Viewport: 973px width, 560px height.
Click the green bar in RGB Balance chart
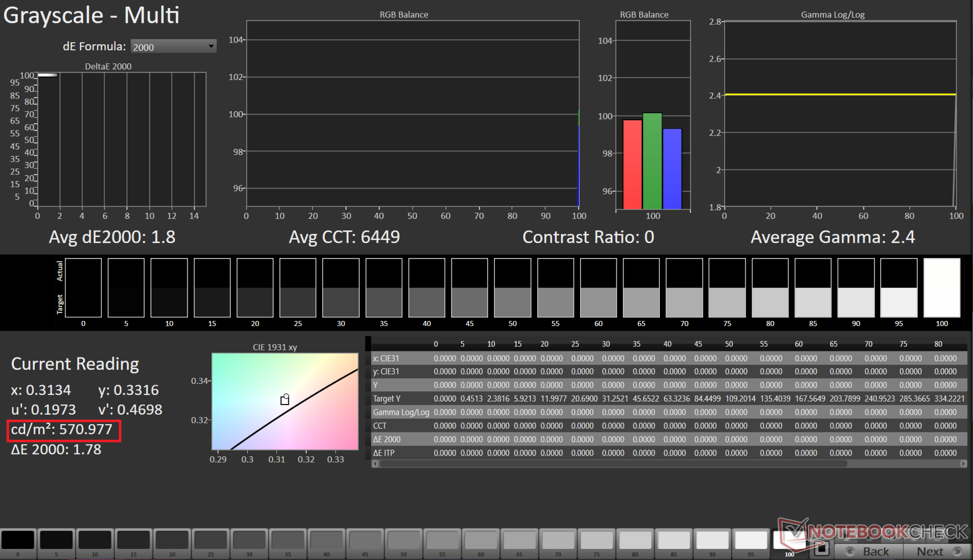click(x=652, y=161)
